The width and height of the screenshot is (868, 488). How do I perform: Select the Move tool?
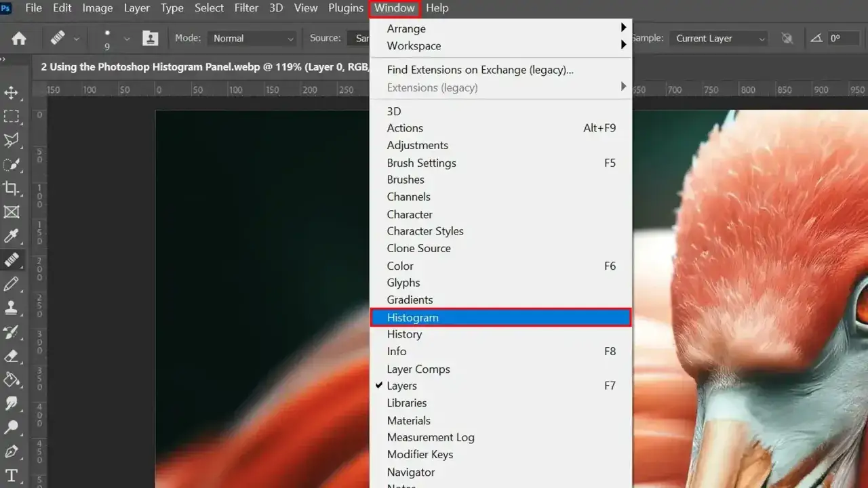[12, 93]
